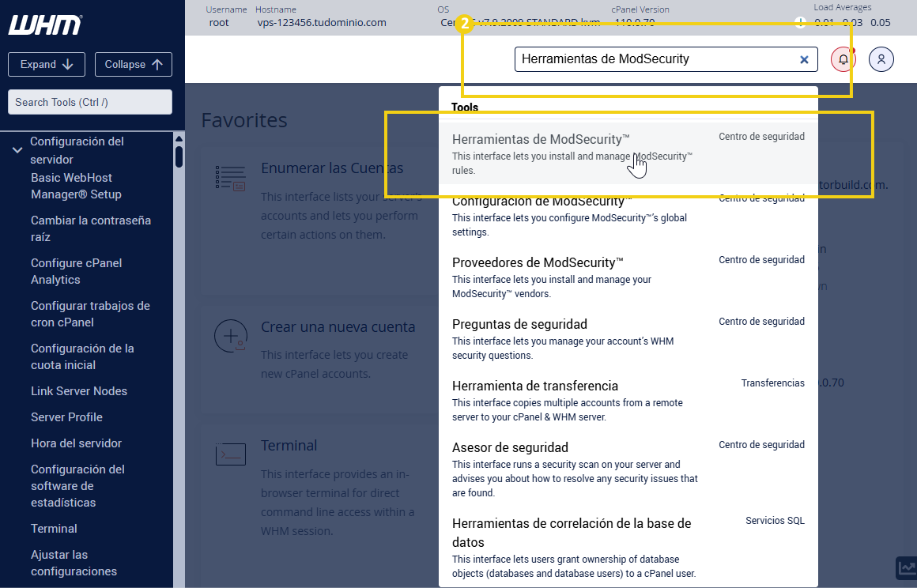Viewport: 917px width, 588px height.
Task: Open Hora del servidor
Action: (x=76, y=443)
